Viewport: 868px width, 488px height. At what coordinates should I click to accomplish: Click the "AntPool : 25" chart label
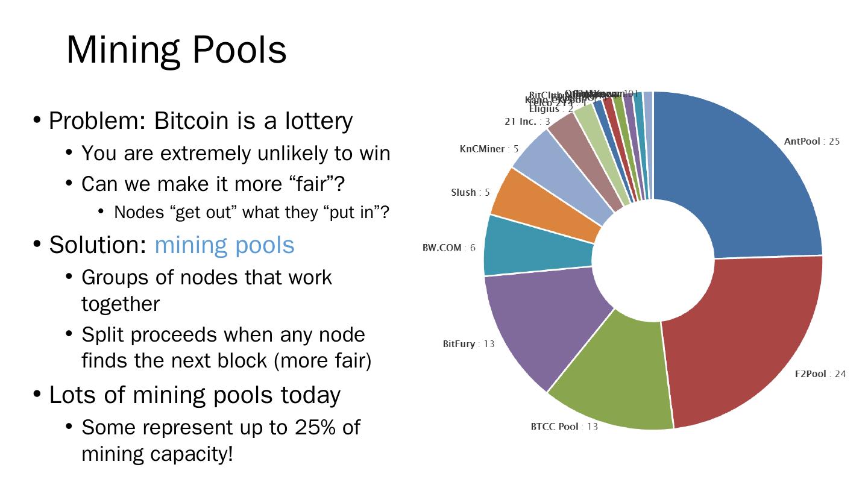(x=811, y=142)
